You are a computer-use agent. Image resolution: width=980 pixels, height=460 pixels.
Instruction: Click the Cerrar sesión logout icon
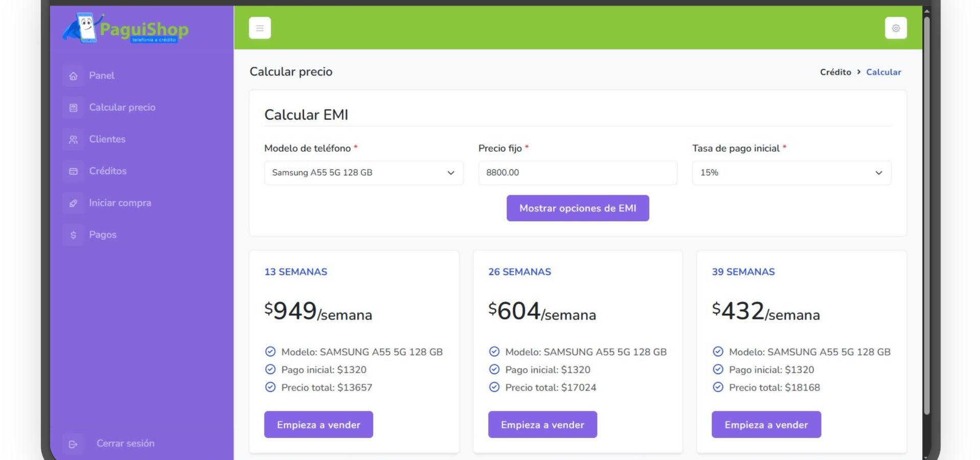click(74, 444)
